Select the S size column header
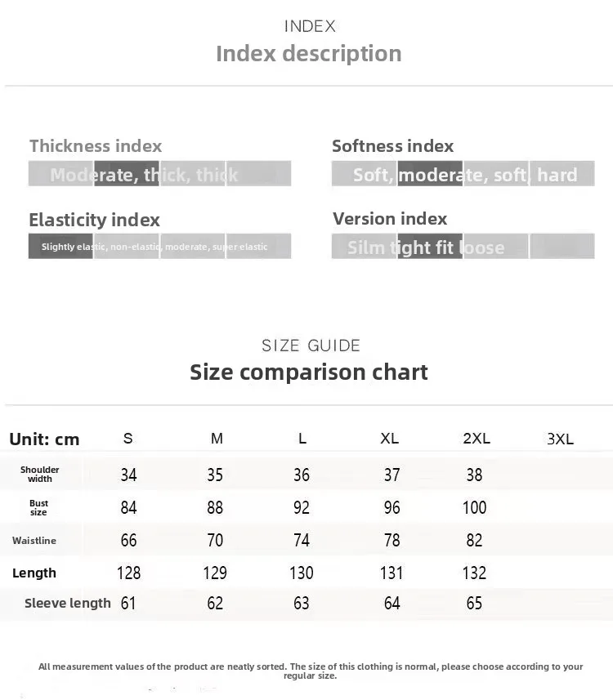 tap(128, 439)
